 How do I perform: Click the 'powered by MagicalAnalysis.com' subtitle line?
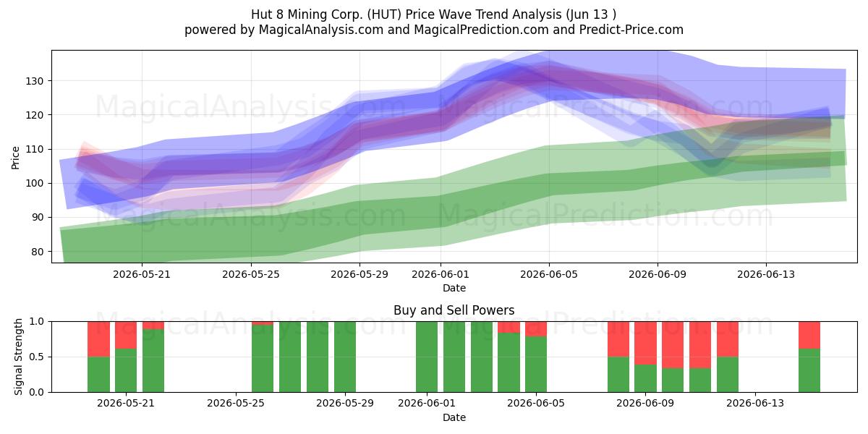pyautogui.click(x=434, y=30)
